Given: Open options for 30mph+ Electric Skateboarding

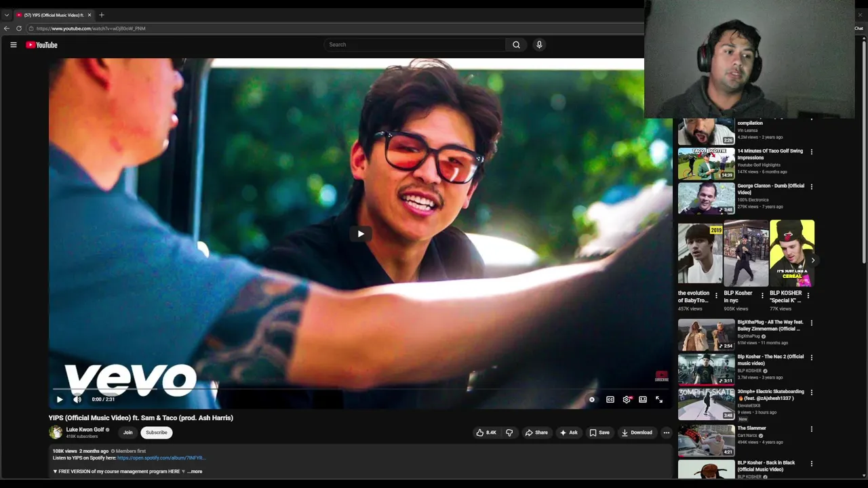Looking at the screenshot, I should tap(811, 392).
